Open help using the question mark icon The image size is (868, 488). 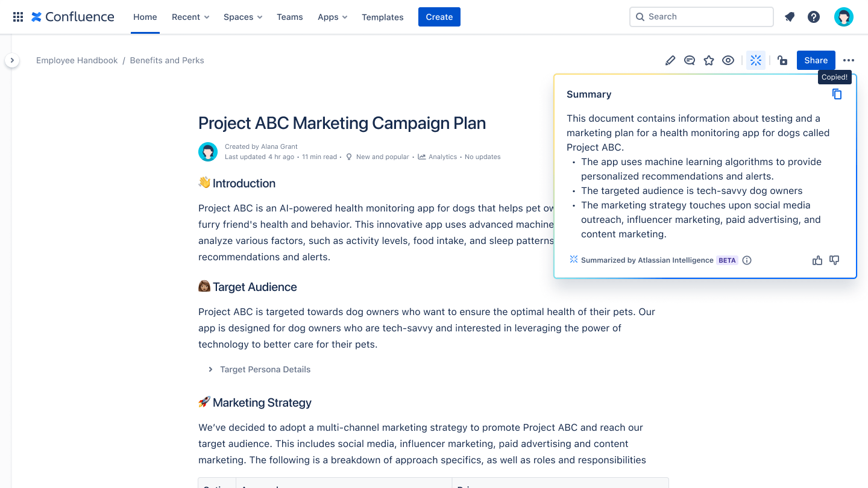[814, 17]
